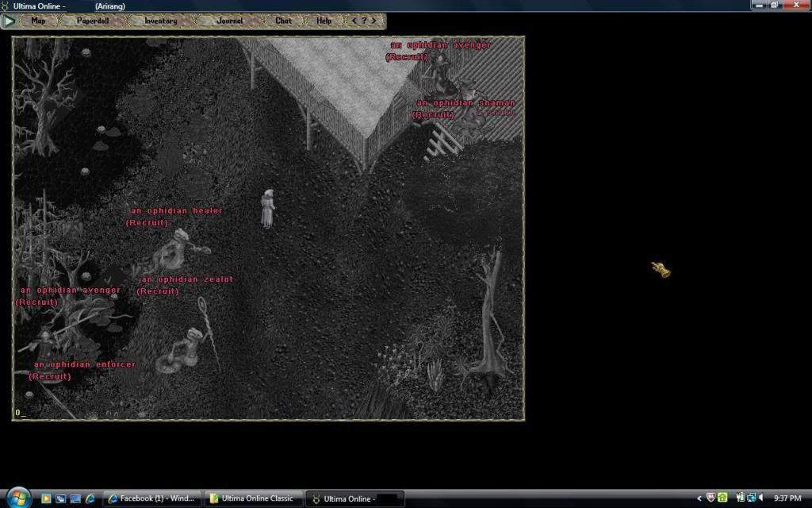Open the Help menu
This screenshot has height=508, width=812.
click(x=324, y=21)
